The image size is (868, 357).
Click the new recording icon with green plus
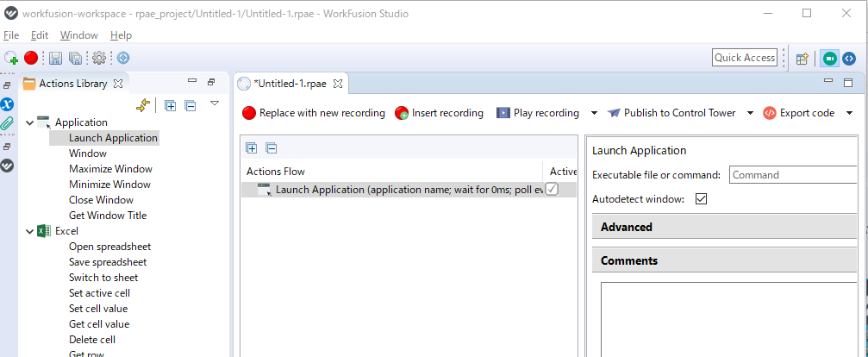tap(11, 58)
